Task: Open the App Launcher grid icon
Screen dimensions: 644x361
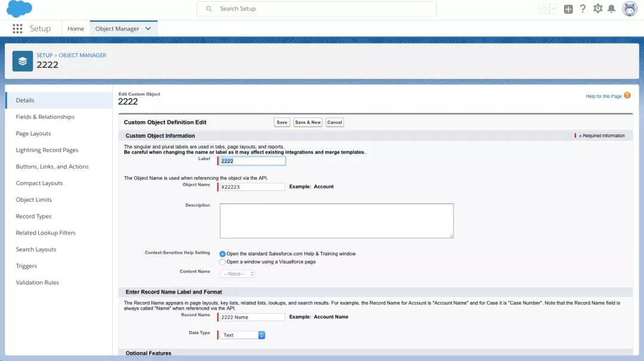Action: [x=17, y=29]
